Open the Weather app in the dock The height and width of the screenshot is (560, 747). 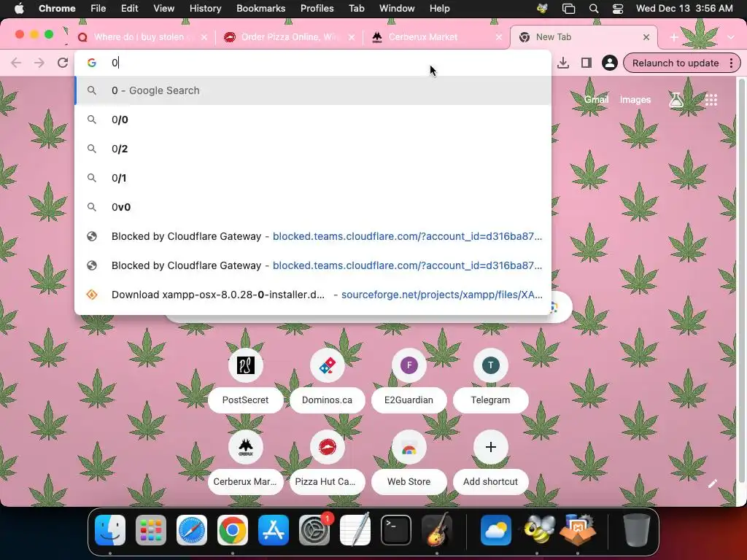pyautogui.click(x=496, y=530)
